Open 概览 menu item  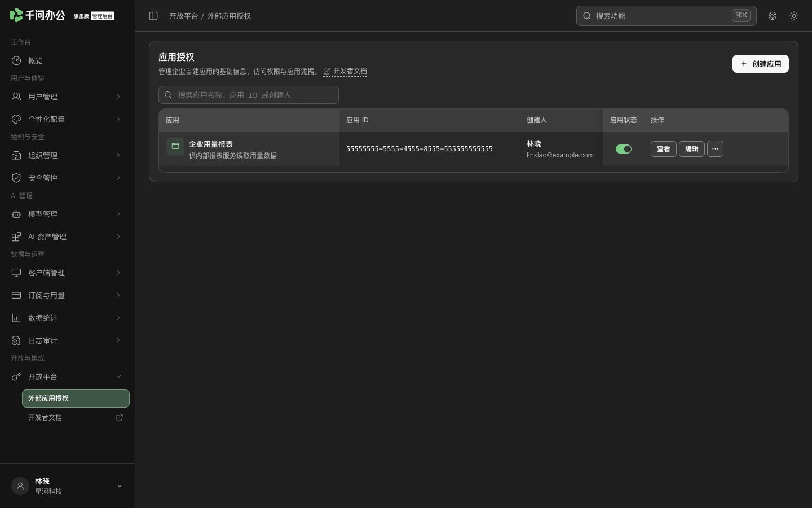(x=68, y=60)
